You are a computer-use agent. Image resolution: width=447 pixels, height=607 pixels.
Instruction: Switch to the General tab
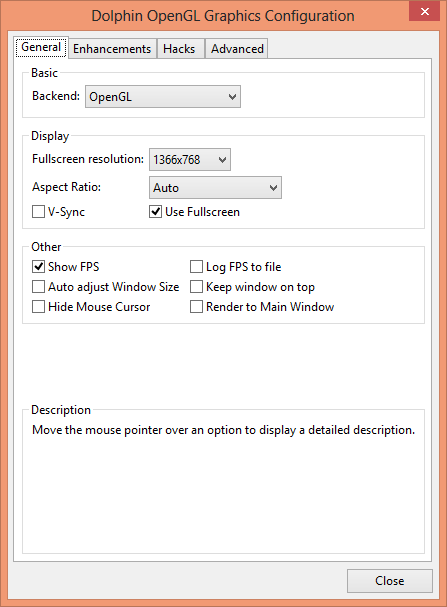coord(41,47)
